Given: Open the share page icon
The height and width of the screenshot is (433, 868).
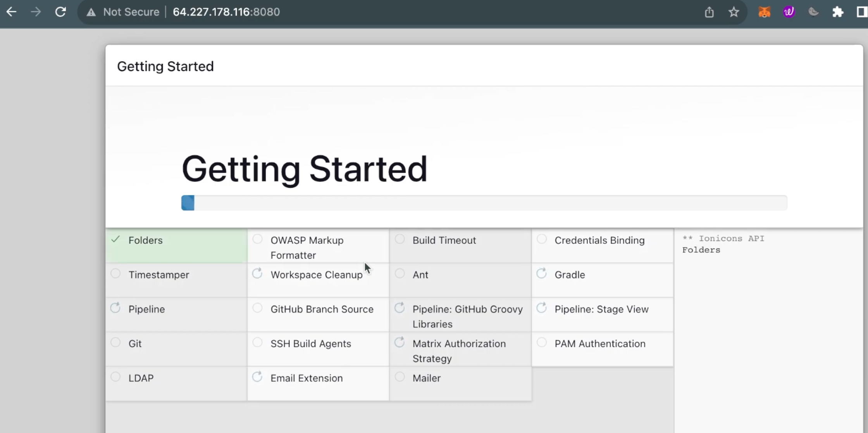Looking at the screenshot, I should [709, 12].
